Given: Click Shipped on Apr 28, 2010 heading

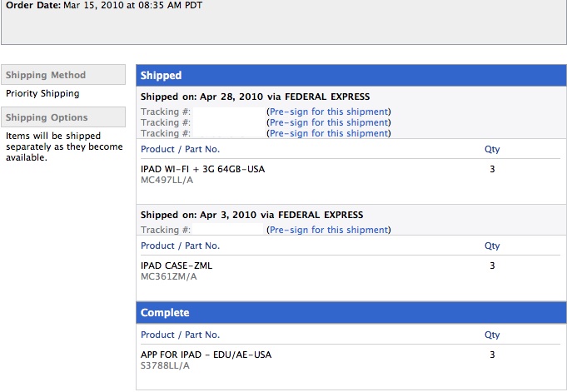Looking at the screenshot, I should pyautogui.click(x=255, y=97).
